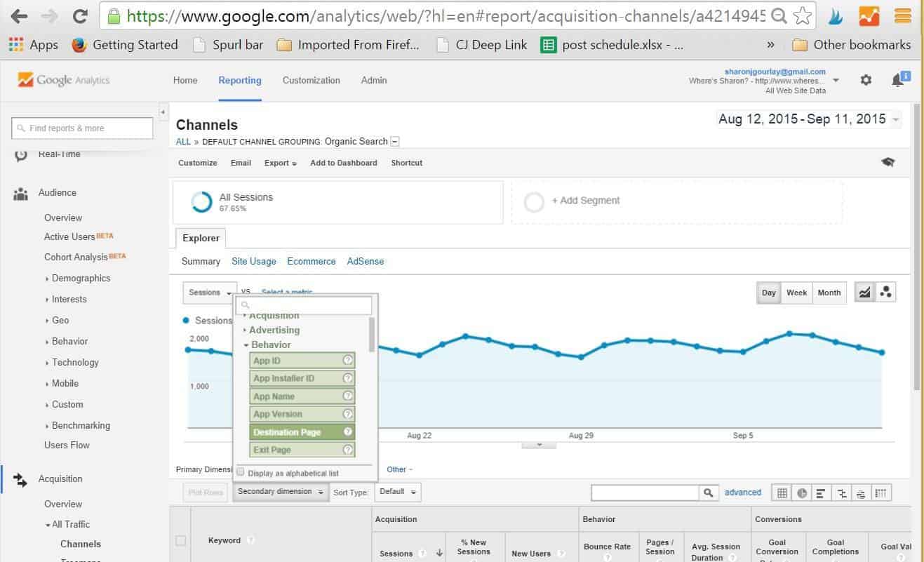The height and width of the screenshot is (562, 924).
Task: Open the Sort Type Default dropdown
Action: click(397, 492)
